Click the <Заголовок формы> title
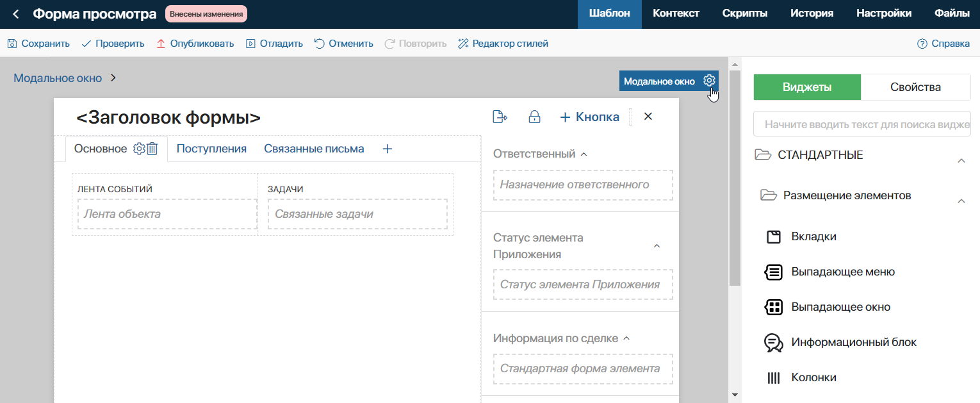 (168, 117)
